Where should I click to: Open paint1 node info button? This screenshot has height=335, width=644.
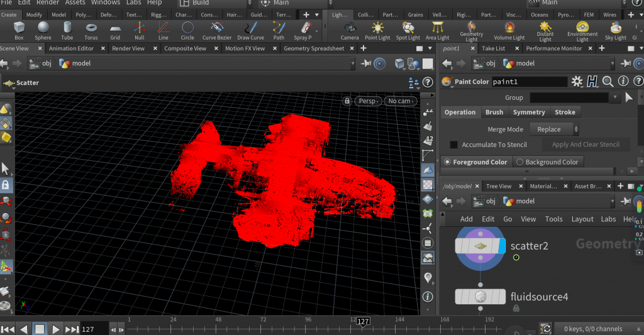[623, 81]
